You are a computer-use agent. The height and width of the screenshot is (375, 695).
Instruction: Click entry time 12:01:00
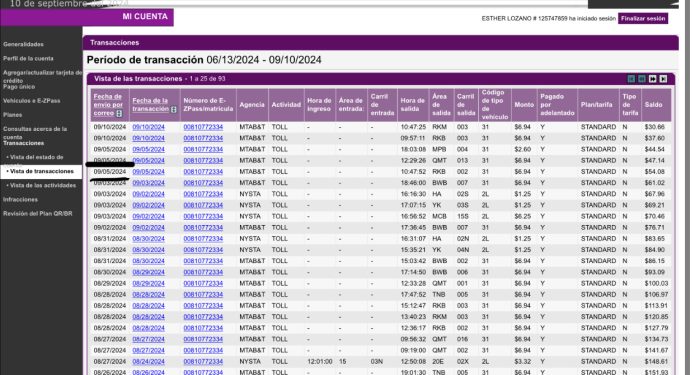(320, 361)
